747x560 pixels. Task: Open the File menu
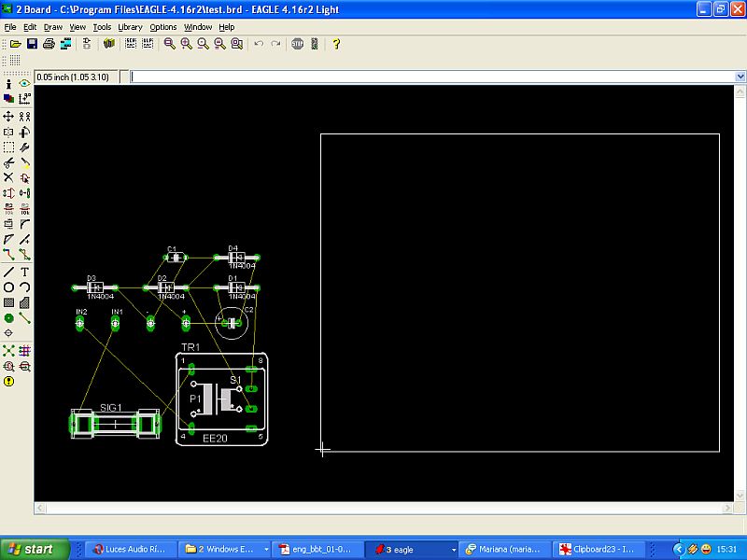click(10, 27)
